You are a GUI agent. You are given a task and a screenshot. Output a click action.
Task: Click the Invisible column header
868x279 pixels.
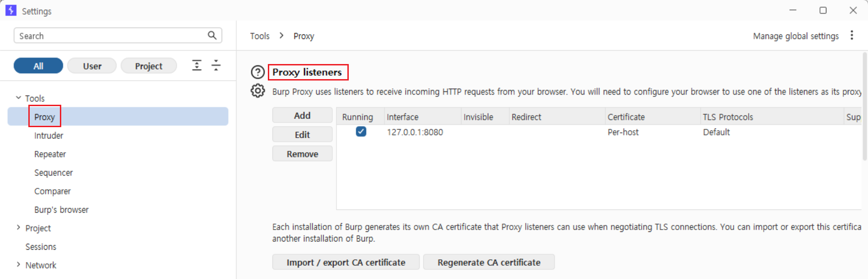tap(485, 117)
